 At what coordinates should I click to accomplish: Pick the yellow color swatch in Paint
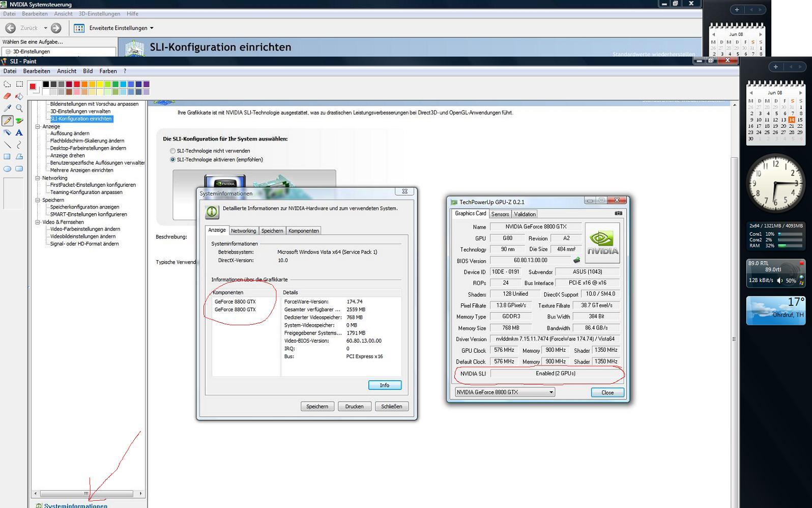point(100,84)
